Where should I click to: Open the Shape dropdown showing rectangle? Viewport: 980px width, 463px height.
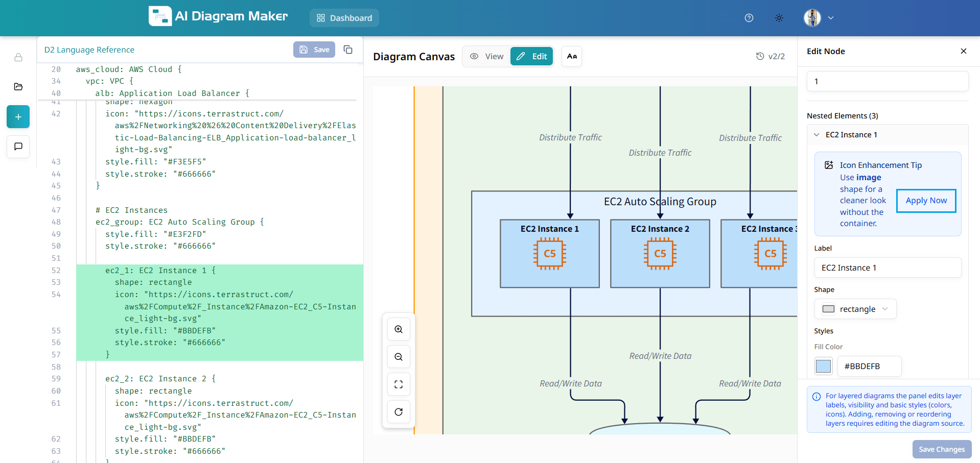click(x=855, y=309)
